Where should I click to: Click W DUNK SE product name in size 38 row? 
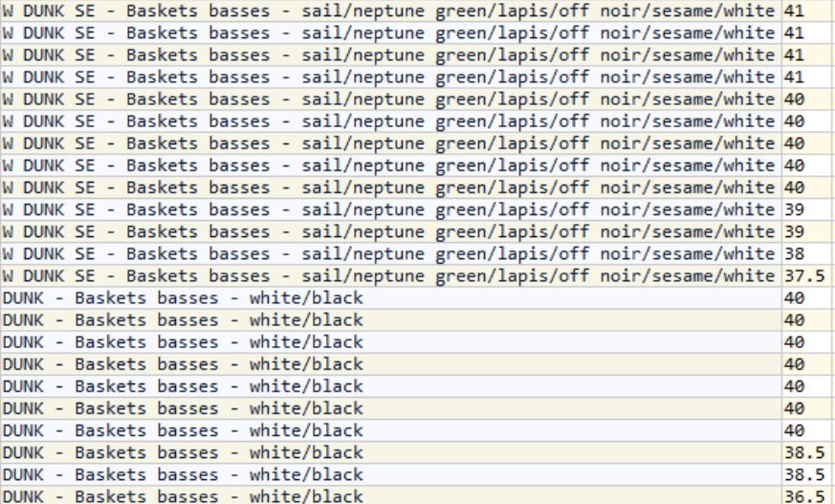pos(390,253)
